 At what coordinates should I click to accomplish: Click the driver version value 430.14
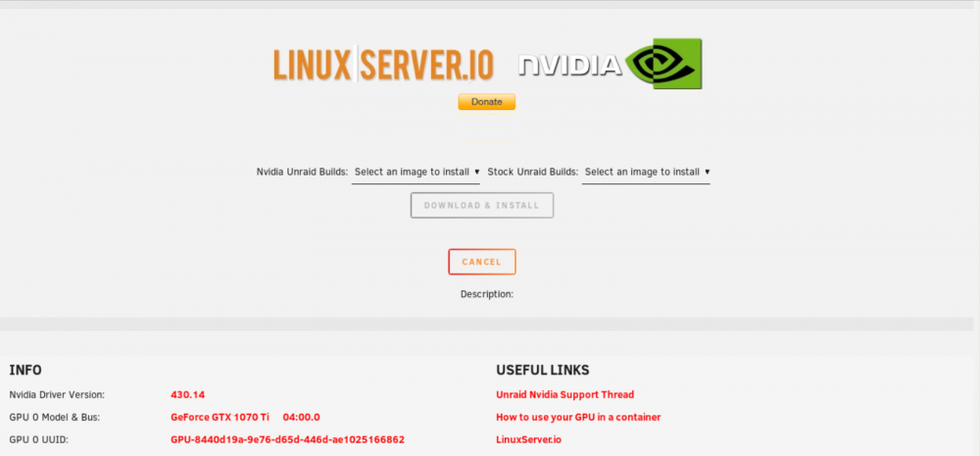pyautogui.click(x=187, y=394)
